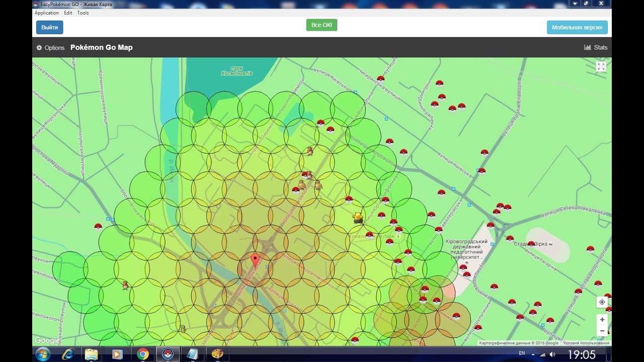Viewport: 644px width, 362px height.
Task: Click the Pokéstop just above-left of Drowzee
Action: point(349,200)
